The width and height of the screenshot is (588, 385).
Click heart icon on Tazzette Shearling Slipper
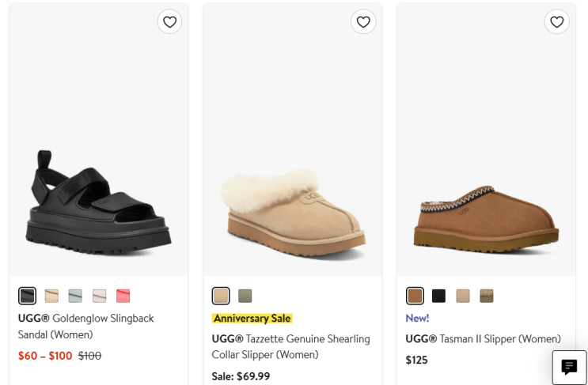(x=363, y=21)
